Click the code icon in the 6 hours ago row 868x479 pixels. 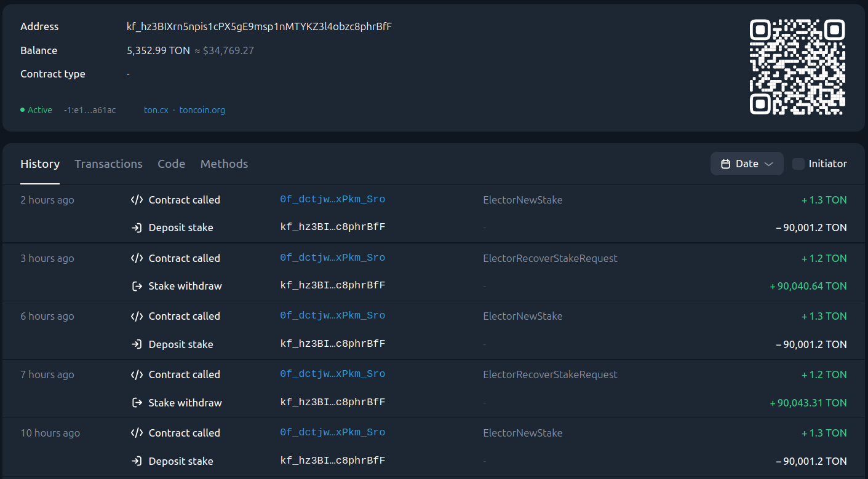(137, 316)
